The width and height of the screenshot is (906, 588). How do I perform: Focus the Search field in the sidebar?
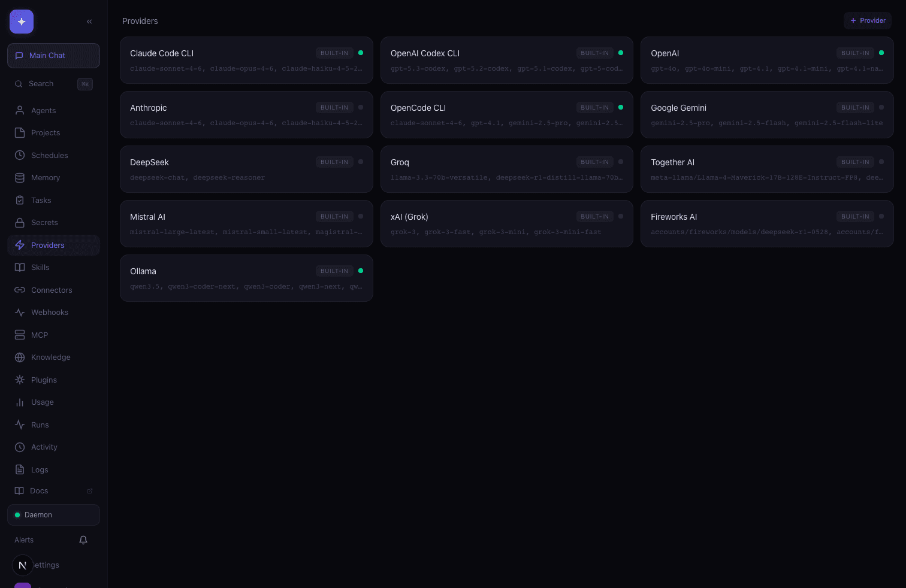(x=53, y=84)
